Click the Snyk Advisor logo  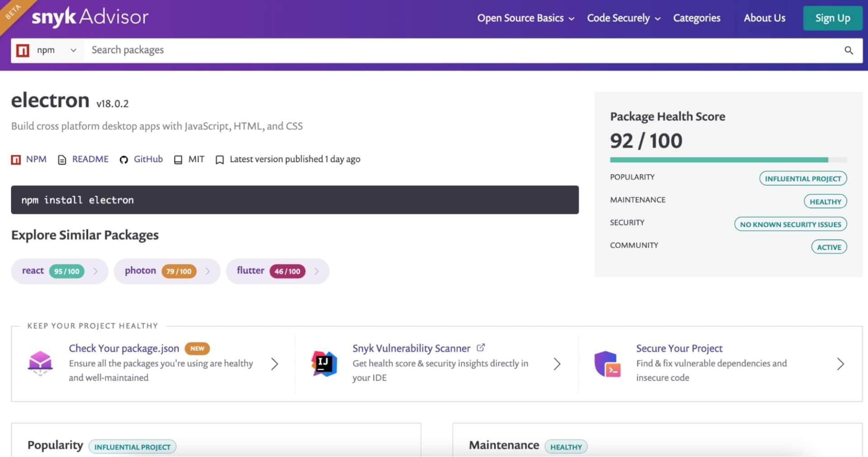coord(90,17)
